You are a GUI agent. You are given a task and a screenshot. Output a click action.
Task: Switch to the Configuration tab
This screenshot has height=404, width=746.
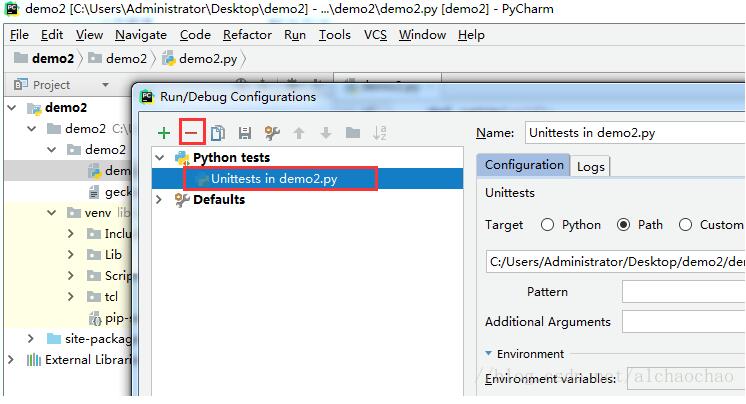523,165
